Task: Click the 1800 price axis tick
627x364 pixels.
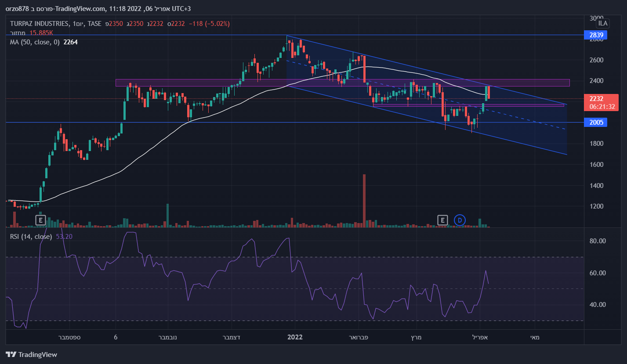Action: click(x=596, y=144)
